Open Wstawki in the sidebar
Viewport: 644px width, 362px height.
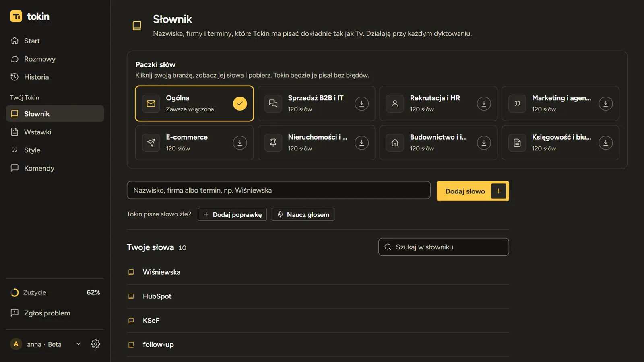[x=55, y=132]
